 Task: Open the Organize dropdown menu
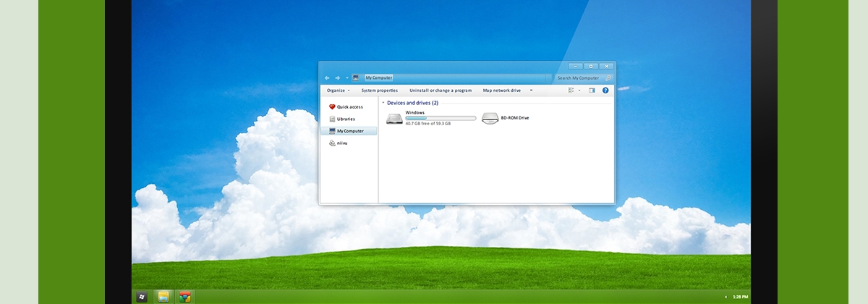(338, 90)
